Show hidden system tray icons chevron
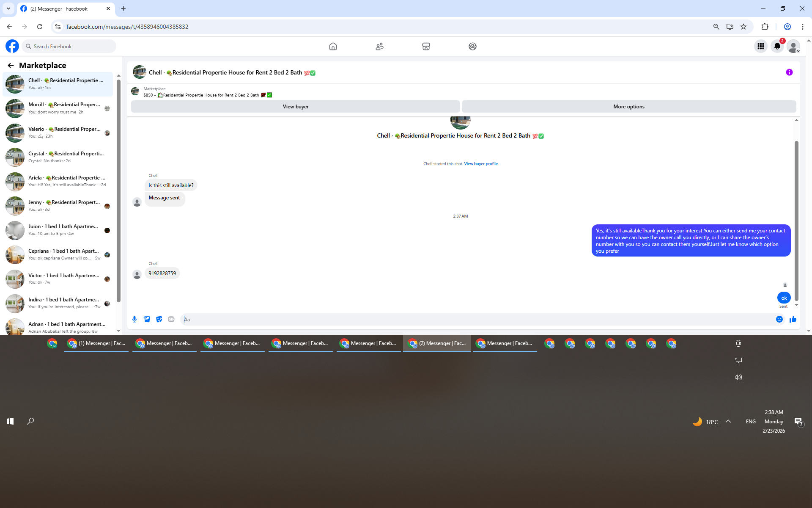 [728, 421]
